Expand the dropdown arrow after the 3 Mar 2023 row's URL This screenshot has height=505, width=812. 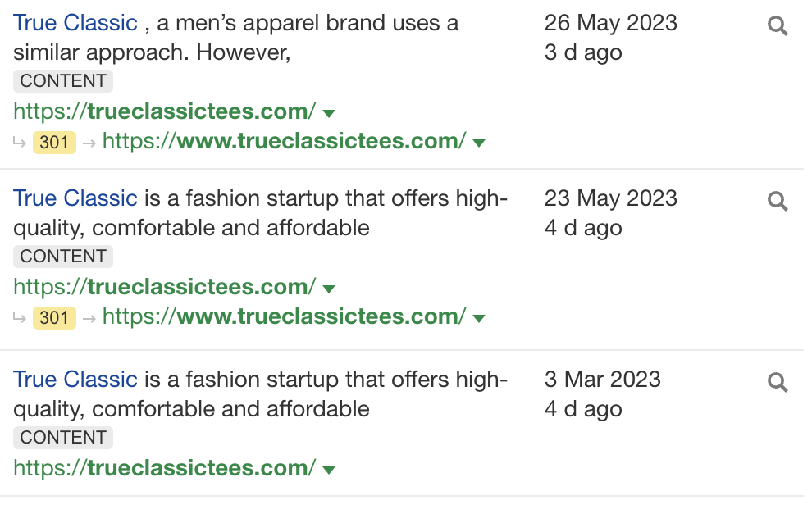(329, 470)
